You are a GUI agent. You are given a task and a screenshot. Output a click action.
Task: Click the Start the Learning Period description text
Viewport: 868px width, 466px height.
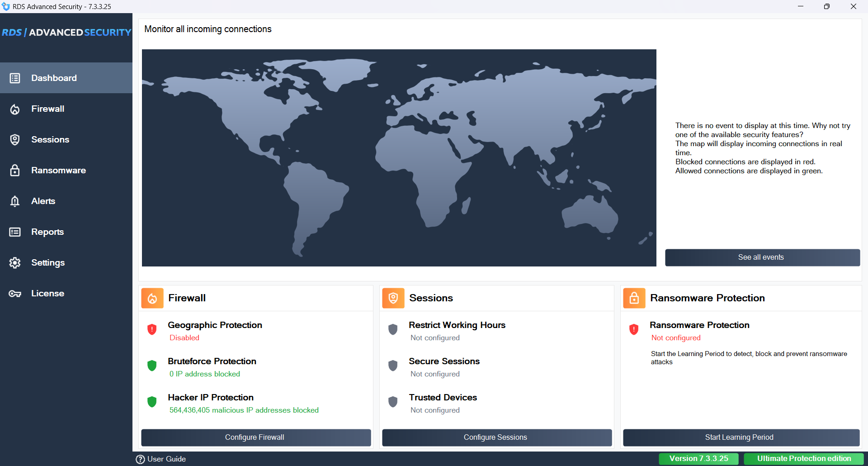(x=749, y=358)
